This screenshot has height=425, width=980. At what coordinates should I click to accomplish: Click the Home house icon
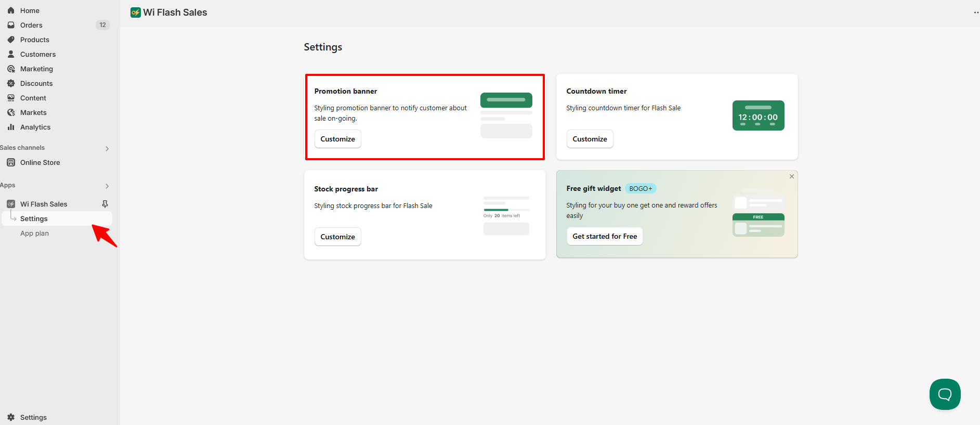(x=11, y=10)
